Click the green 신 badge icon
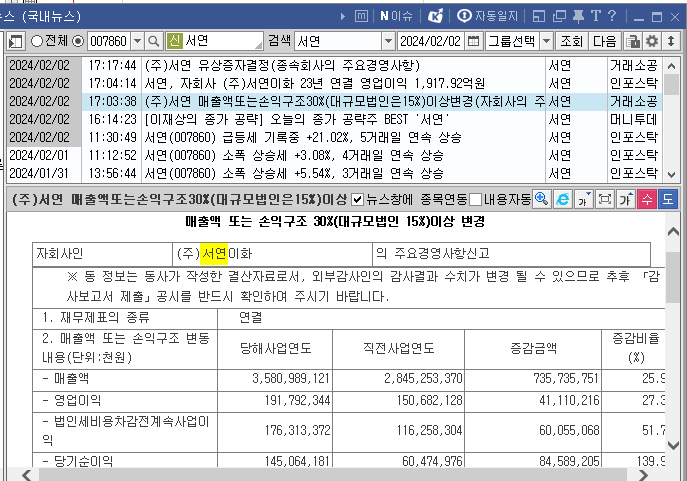 (174, 41)
